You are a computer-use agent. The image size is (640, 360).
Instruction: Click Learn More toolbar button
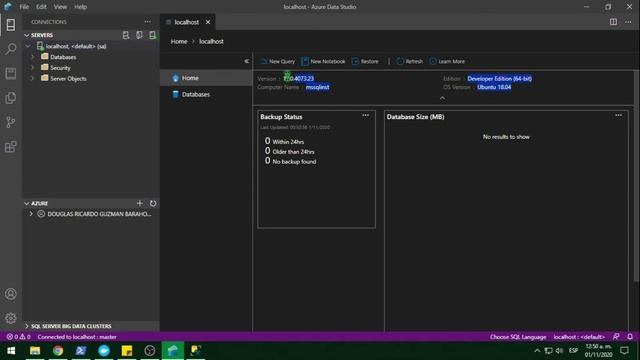click(447, 61)
